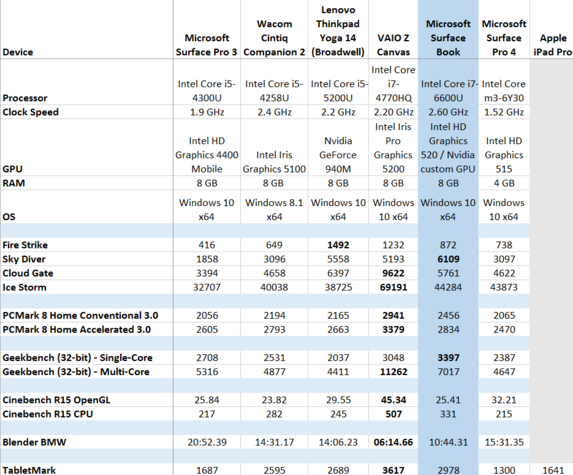Screen dimensions: 573x475
Task: Select the Cloud Gate row label
Action: point(28,273)
